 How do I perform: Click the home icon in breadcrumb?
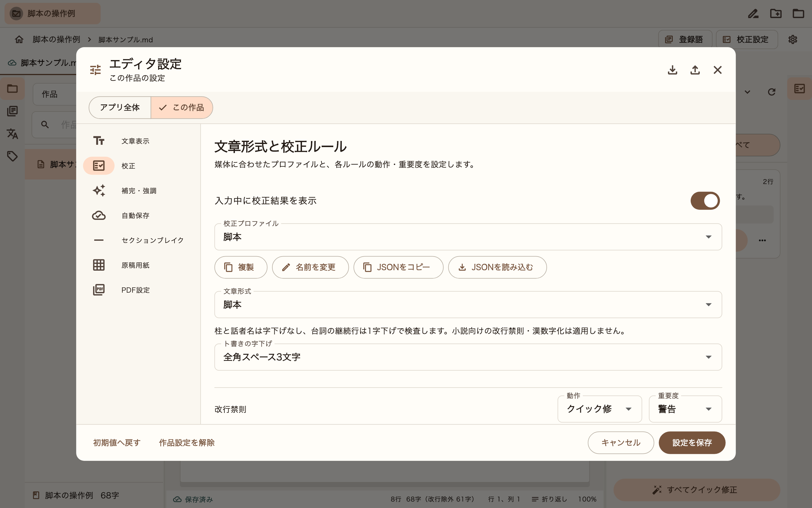tap(19, 39)
